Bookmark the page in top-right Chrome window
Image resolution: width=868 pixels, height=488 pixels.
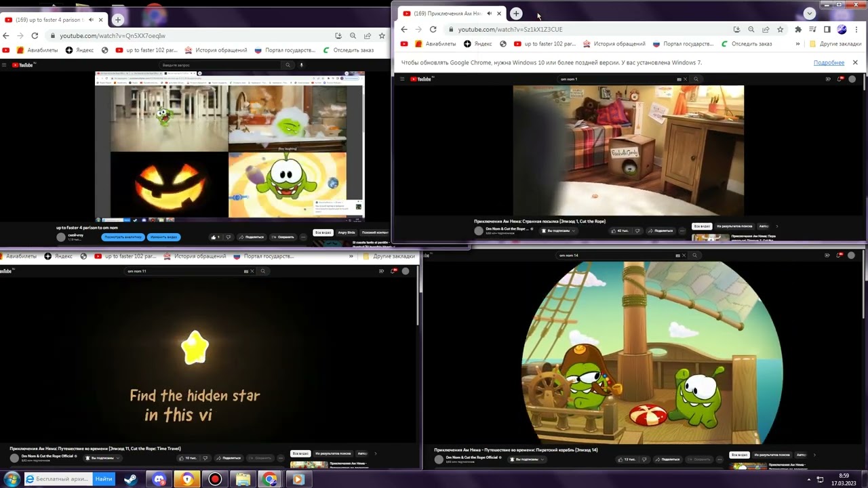780,29
